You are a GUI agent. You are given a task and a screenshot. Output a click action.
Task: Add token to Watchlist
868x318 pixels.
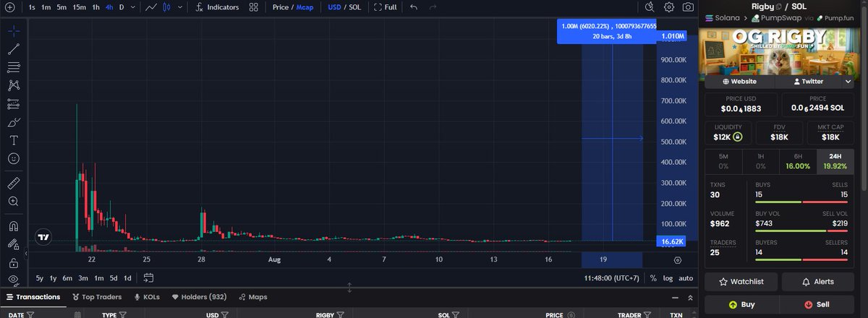click(741, 282)
